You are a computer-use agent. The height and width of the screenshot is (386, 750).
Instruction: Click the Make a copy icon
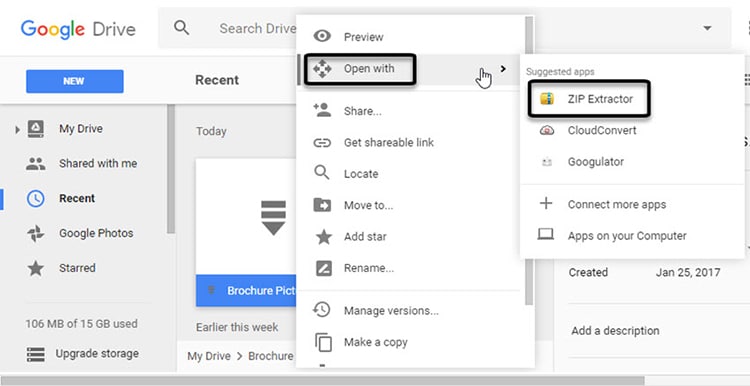pos(323,342)
